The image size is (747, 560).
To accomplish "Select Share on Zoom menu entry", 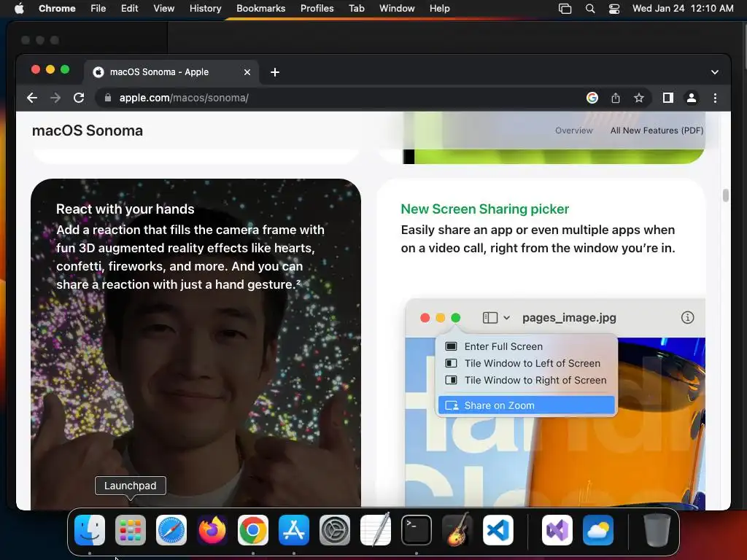I will pos(526,405).
